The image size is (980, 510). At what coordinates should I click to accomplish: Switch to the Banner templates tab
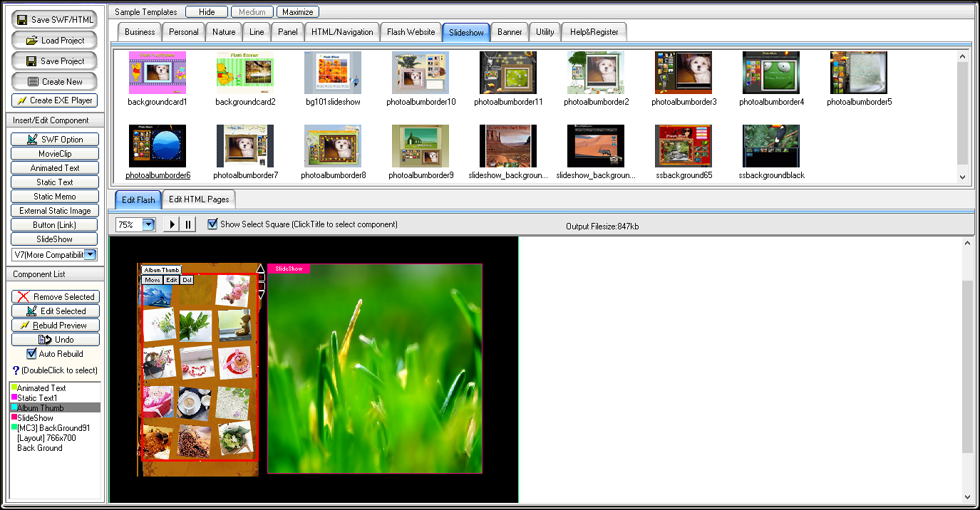[510, 32]
